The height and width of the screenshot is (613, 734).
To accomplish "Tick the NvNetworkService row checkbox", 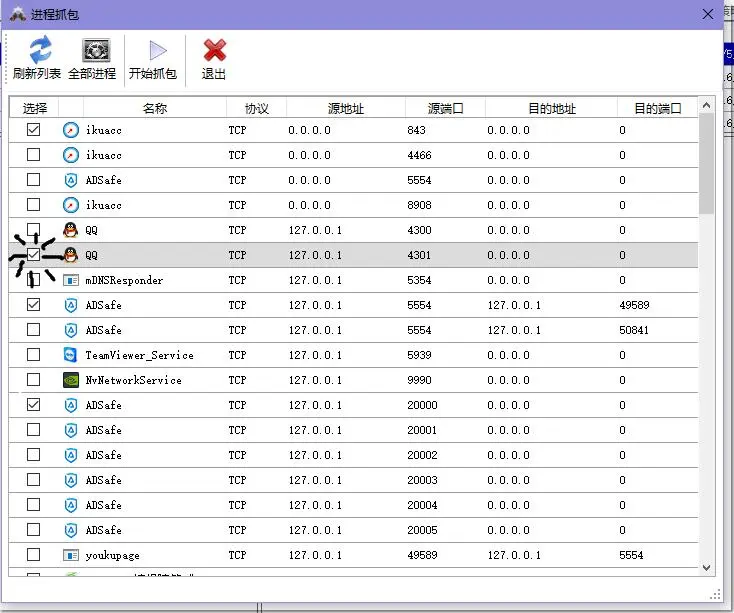I will pos(34,380).
